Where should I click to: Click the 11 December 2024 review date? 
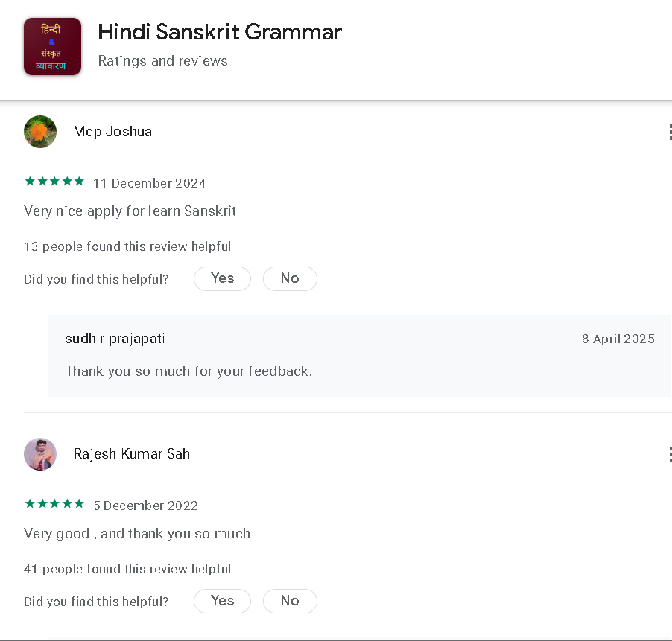pos(149,183)
